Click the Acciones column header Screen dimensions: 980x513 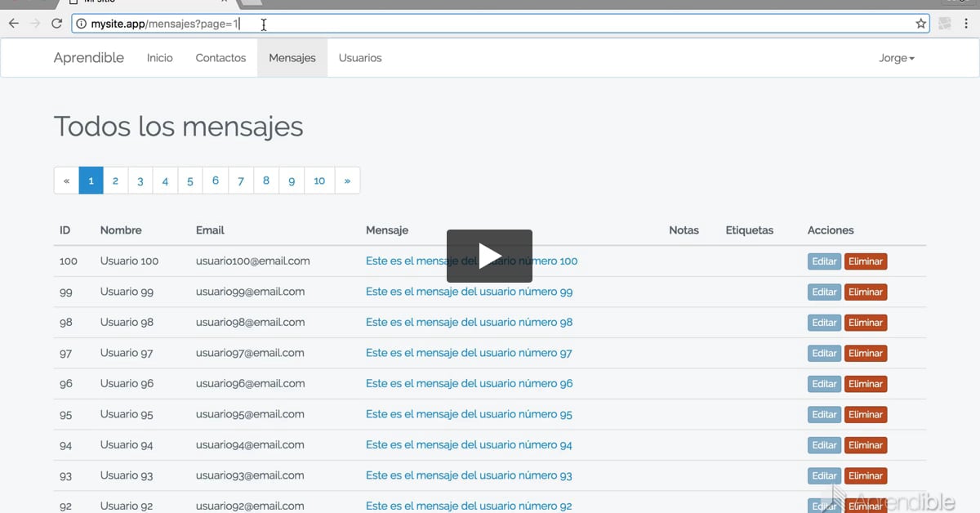(831, 230)
